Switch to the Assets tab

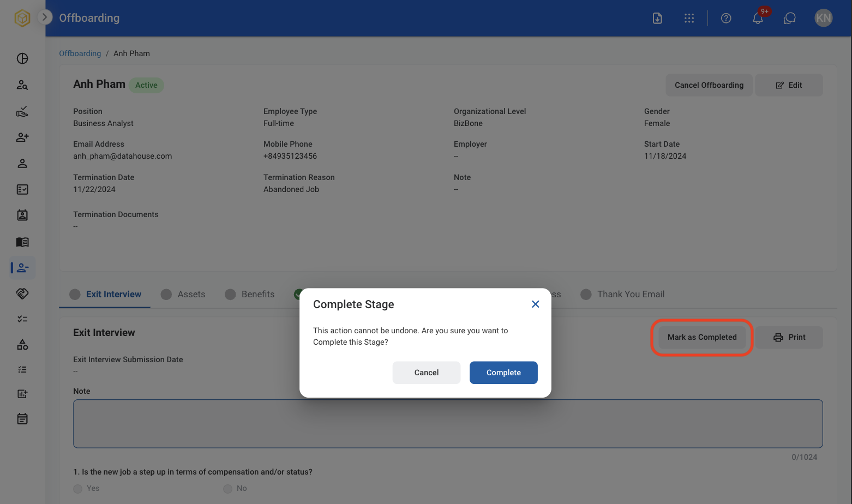(x=183, y=294)
